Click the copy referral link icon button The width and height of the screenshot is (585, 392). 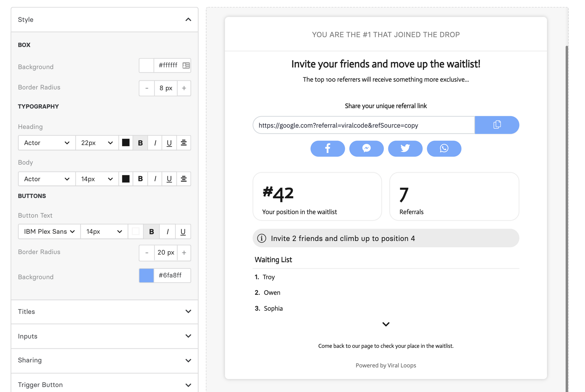click(497, 125)
